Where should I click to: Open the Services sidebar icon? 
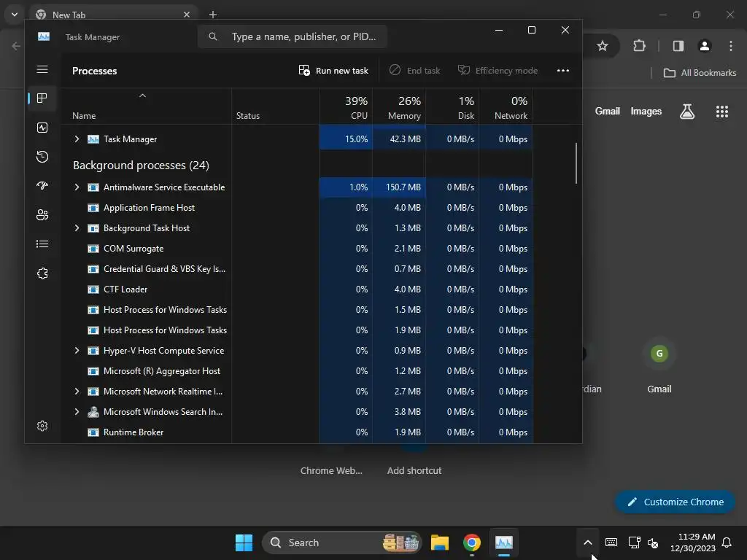pyautogui.click(x=42, y=273)
